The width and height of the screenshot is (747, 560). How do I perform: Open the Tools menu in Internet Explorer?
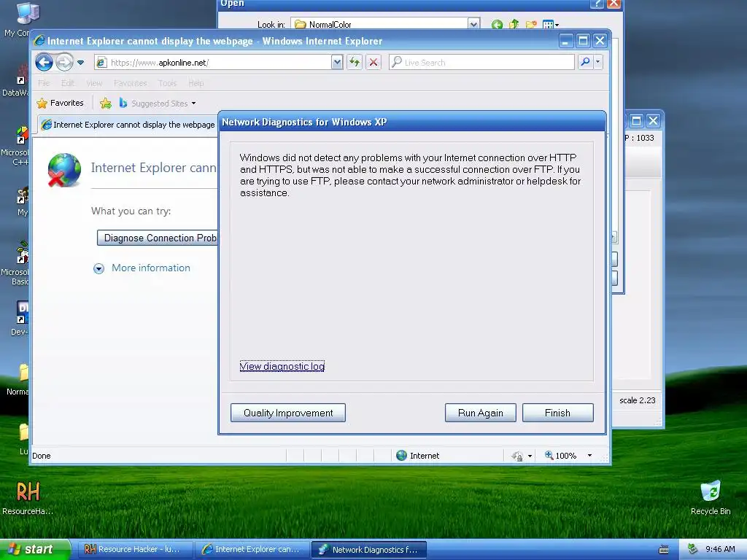pos(167,83)
